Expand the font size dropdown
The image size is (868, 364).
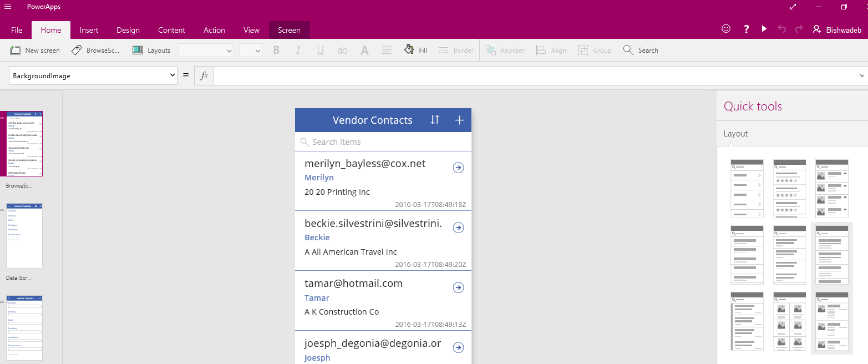[x=251, y=50]
